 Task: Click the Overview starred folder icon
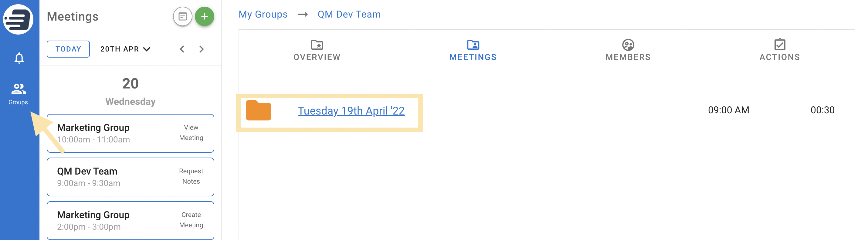coord(317,45)
